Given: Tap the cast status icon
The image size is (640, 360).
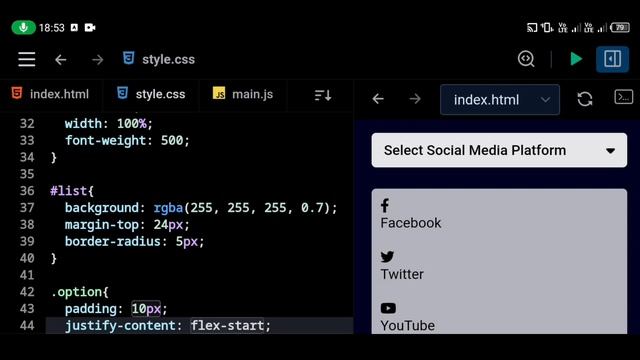Looking at the screenshot, I should tap(532, 28).
